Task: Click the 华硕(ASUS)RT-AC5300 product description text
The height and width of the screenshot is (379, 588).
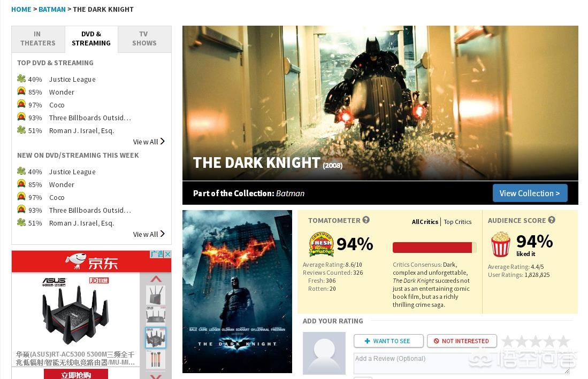Action: tap(75, 358)
